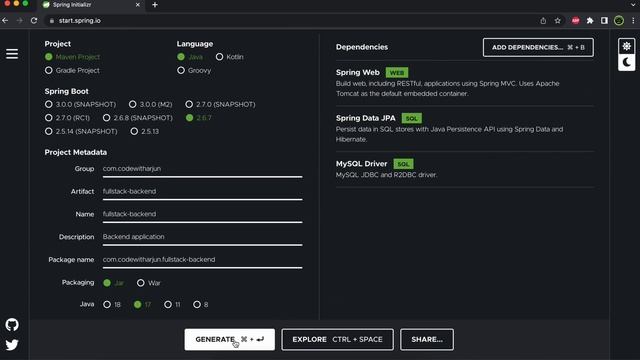
Task: Select Gradle Project radio button
Action: pyautogui.click(x=49, y=70)
